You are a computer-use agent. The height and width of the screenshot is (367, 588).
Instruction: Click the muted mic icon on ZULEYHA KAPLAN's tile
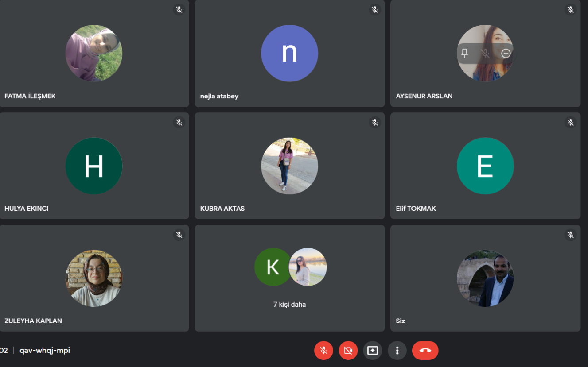pos(179,235)
